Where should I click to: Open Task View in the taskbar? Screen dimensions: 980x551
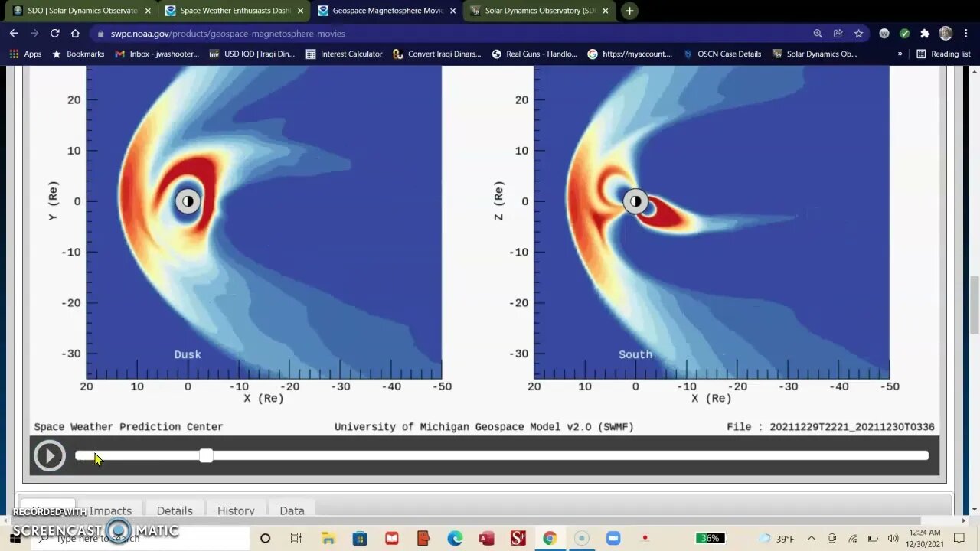point(296,539)
